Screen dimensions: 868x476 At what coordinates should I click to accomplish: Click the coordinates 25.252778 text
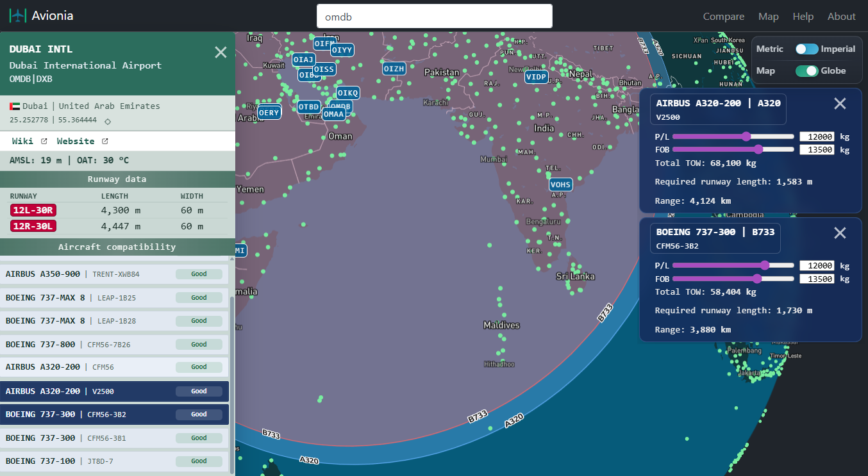tap(29, 120)
